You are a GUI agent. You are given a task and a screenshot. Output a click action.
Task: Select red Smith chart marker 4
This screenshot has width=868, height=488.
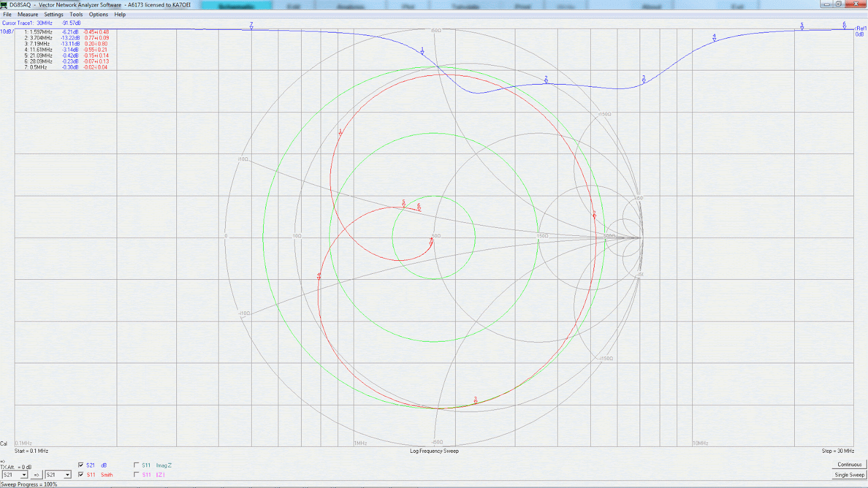point(319,276)
